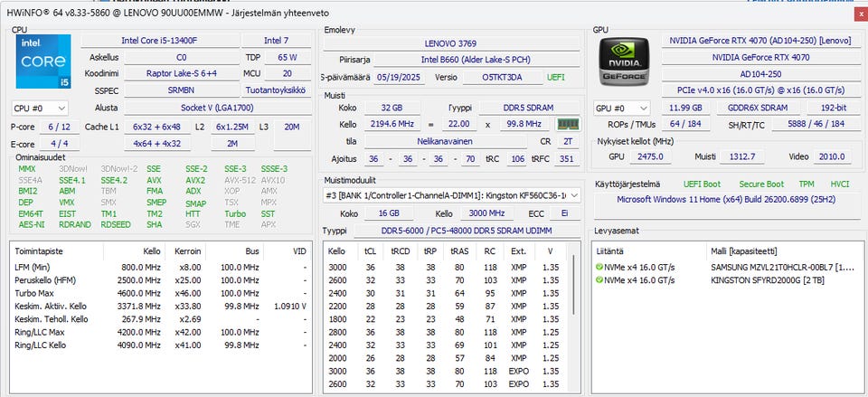Click the green check icon beside KINGSTON drive

point(599,279)
